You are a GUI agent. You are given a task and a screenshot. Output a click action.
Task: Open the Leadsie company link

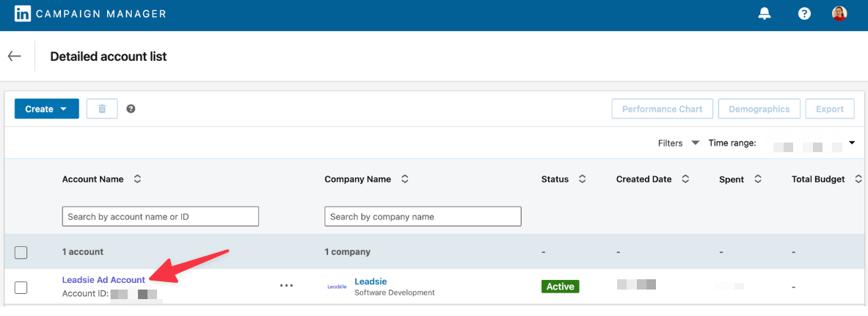(371, 281)
